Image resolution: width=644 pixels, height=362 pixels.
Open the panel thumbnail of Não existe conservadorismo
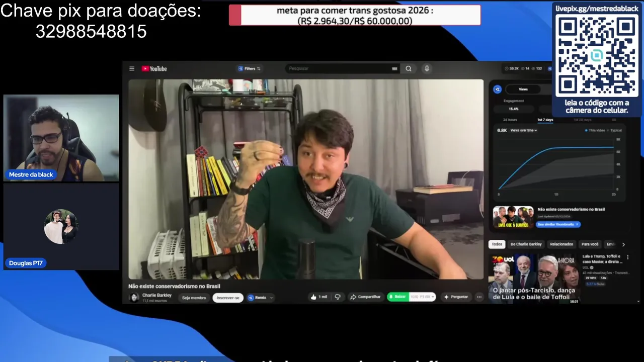(513, 217)
